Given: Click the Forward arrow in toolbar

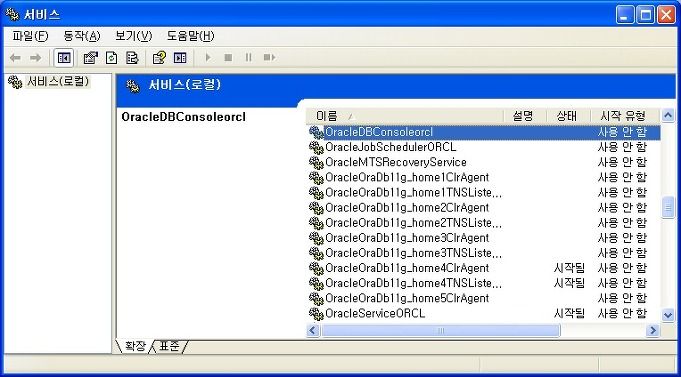Looking at the screenshot, I should (36, 57).
